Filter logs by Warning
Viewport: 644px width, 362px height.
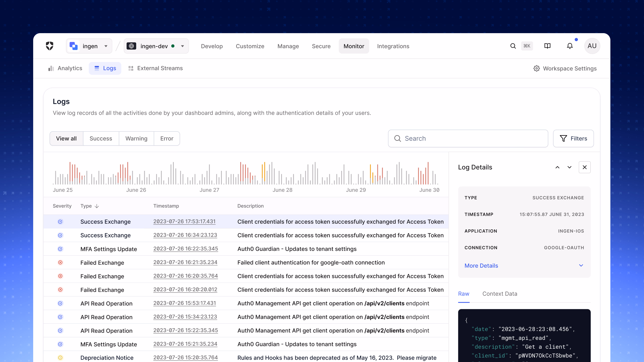[136, 138]
